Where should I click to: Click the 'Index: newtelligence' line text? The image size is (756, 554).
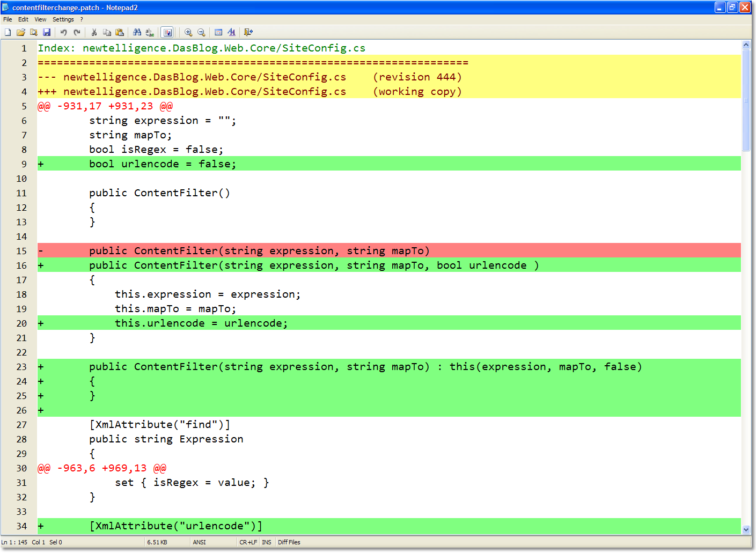coord(202,48)
